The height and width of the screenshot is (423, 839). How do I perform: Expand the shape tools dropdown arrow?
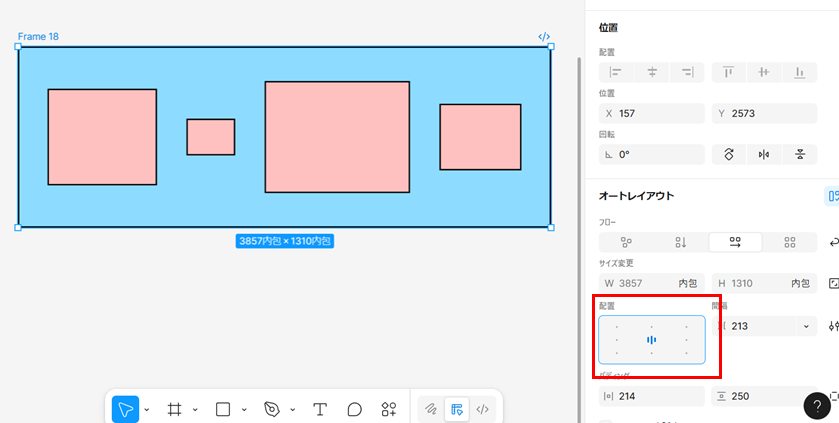click(244, 410)
